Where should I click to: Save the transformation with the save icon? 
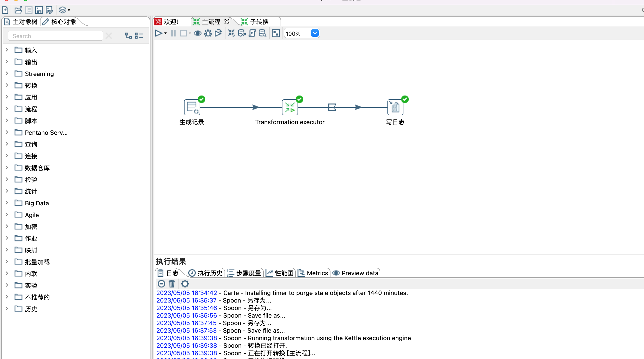[x=39, y=10]
